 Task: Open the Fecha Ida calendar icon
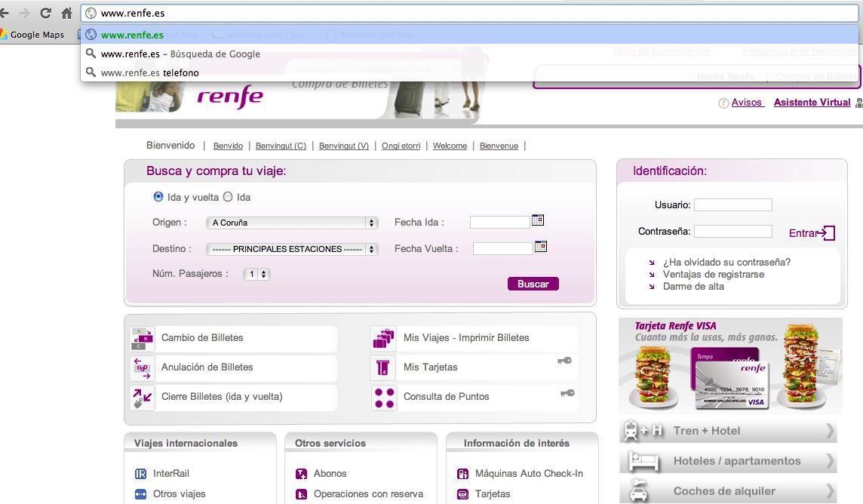tap(537, 220)
